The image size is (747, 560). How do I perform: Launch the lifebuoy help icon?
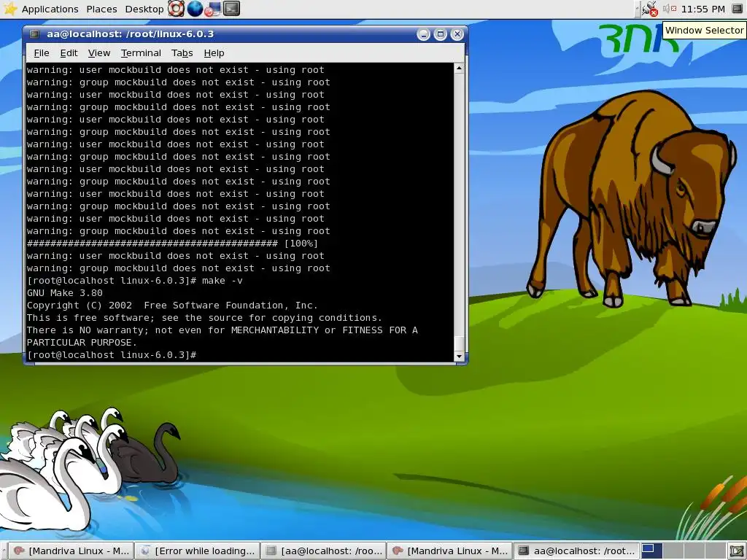click(x=176, y=9)
